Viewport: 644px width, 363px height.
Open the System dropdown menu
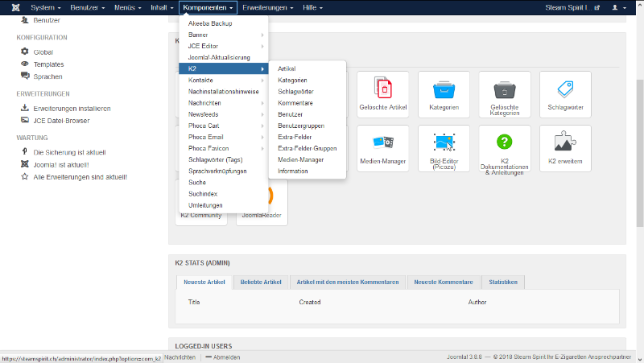coord(46,7)
